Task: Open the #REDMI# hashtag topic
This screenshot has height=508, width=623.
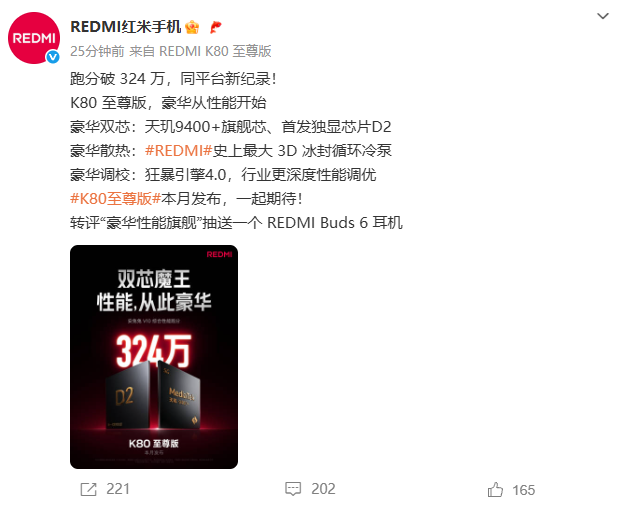Action: click(179, 151)
